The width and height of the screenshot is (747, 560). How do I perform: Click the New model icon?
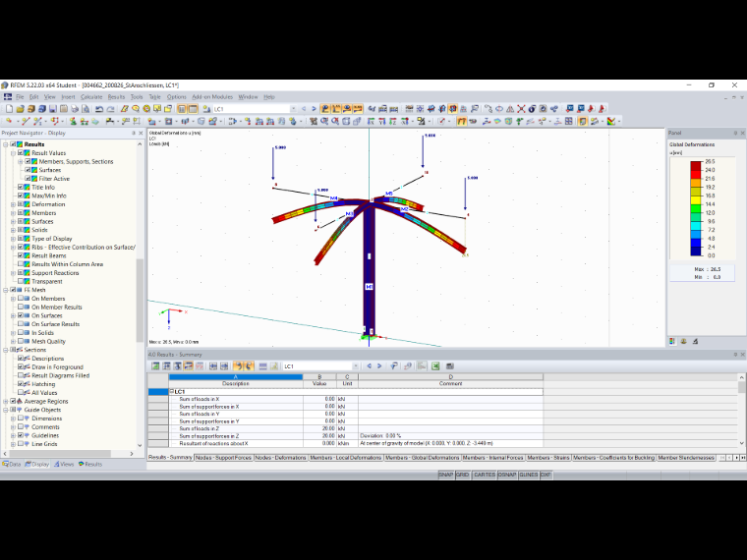coord(9,109)
